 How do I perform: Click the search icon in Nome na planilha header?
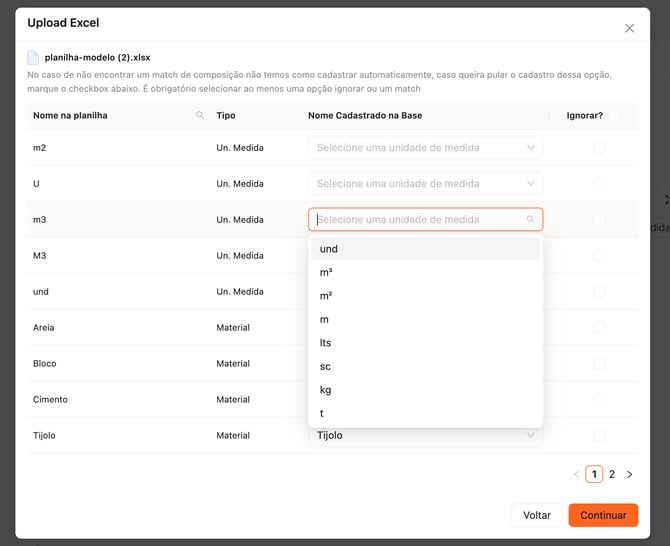coord(201,116)
